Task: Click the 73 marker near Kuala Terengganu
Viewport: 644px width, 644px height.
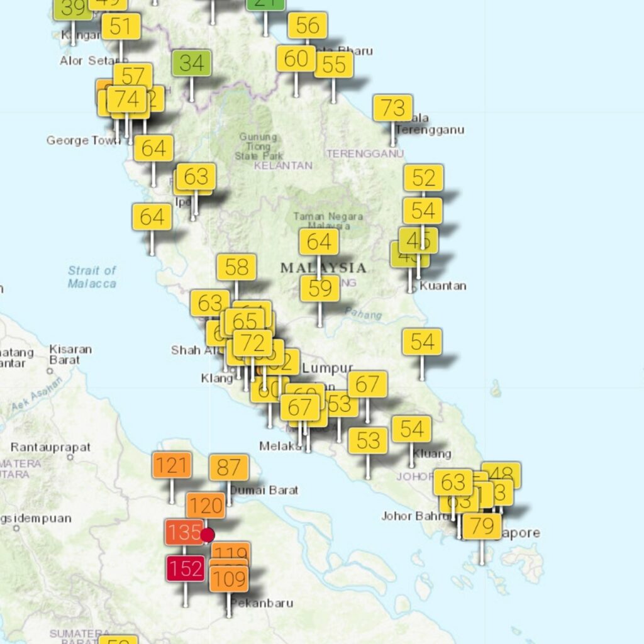Action: click(x=393, y=108)
